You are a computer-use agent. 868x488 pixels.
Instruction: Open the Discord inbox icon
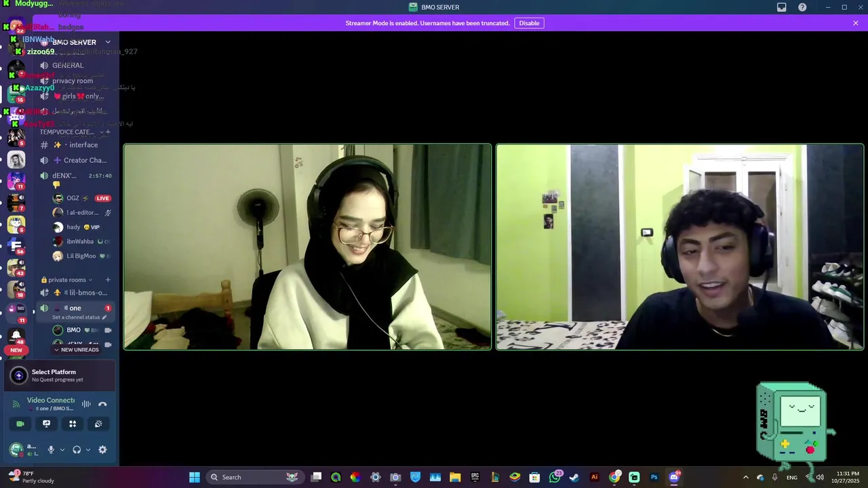click(x=781, y=7)
